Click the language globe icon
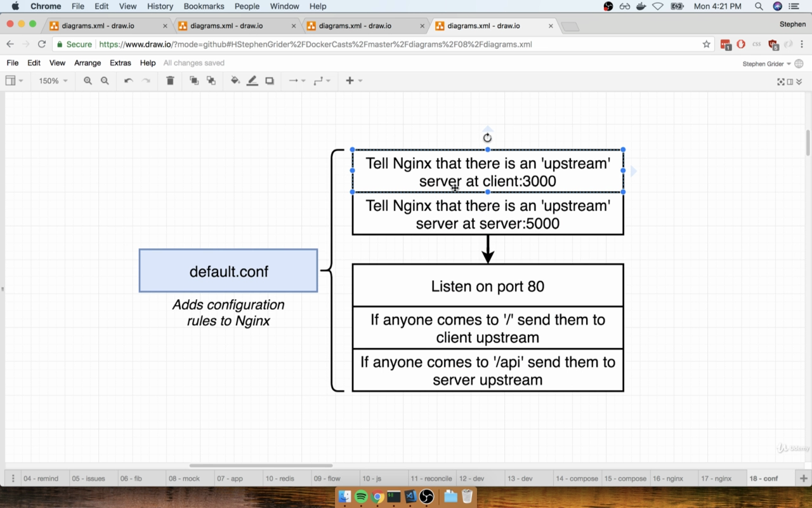This screenshot has width=812, height=508. pos(799,63)
